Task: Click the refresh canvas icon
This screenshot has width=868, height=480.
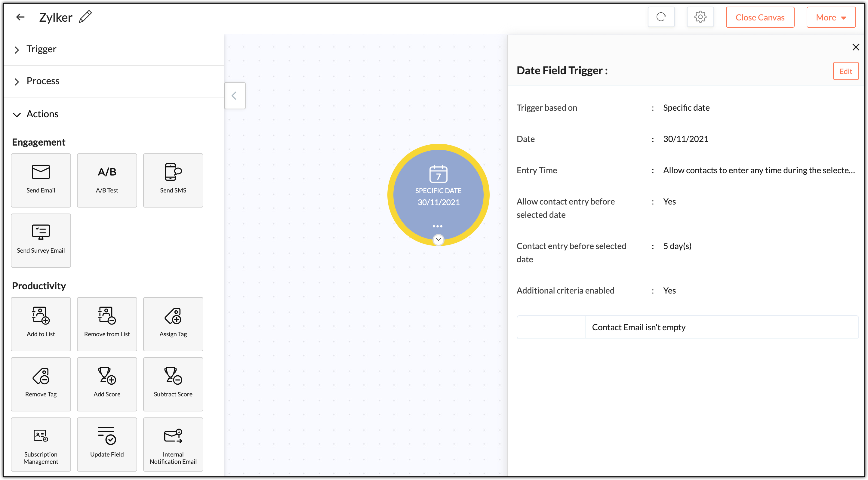Action: 661,17
